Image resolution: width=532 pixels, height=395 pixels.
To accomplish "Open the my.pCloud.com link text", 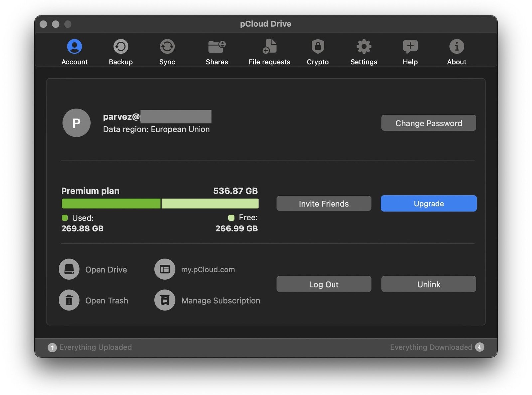I will pyautogui.click(x=208, y=270).
